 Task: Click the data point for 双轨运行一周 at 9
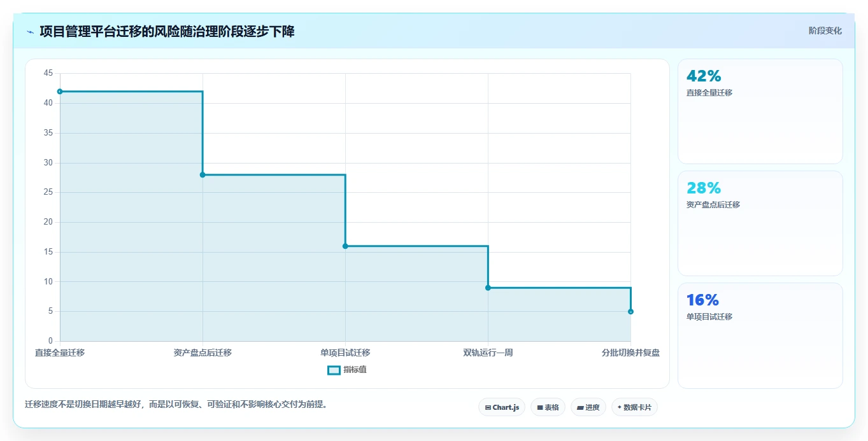click(x=488, y=288)
